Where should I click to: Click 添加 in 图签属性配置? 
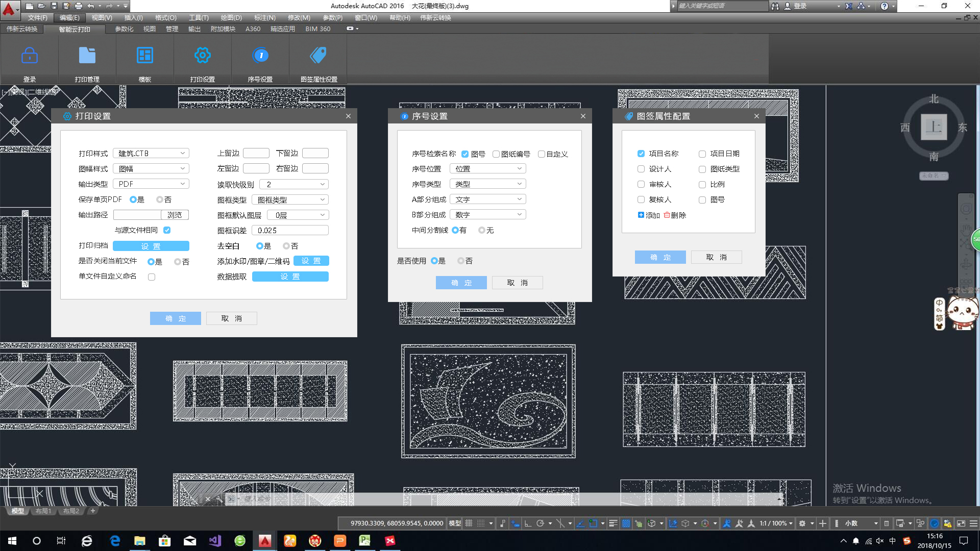tap(649, 215)
